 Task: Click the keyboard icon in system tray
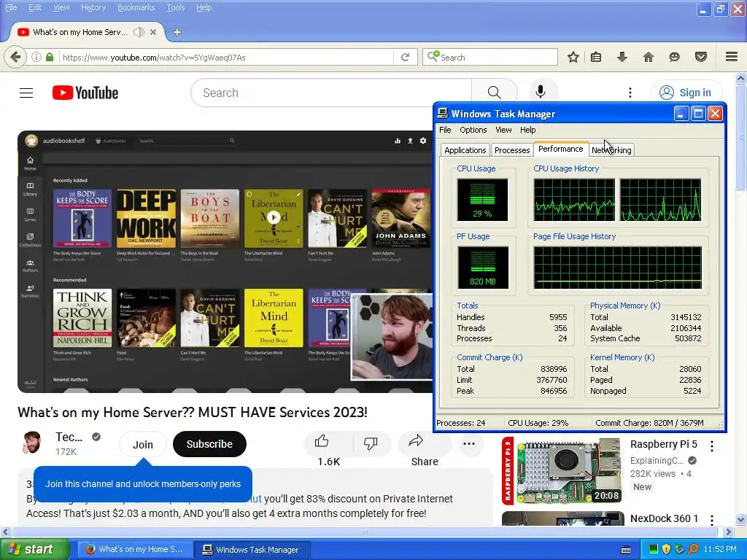click(x=626, y=550)
